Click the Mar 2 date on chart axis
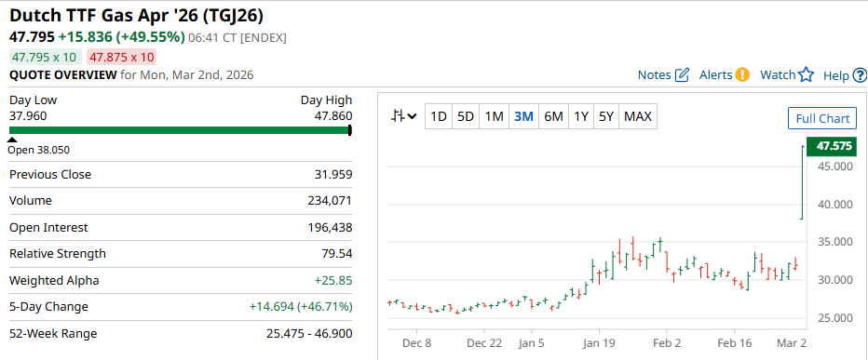 point(793,343)
